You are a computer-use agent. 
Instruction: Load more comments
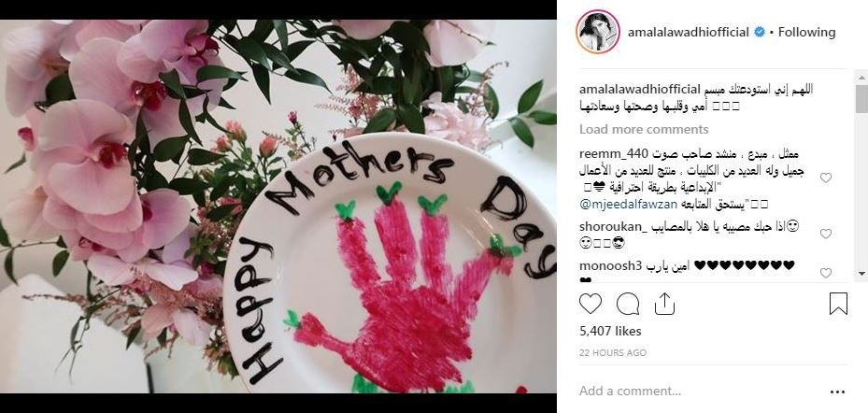(644, 130)
